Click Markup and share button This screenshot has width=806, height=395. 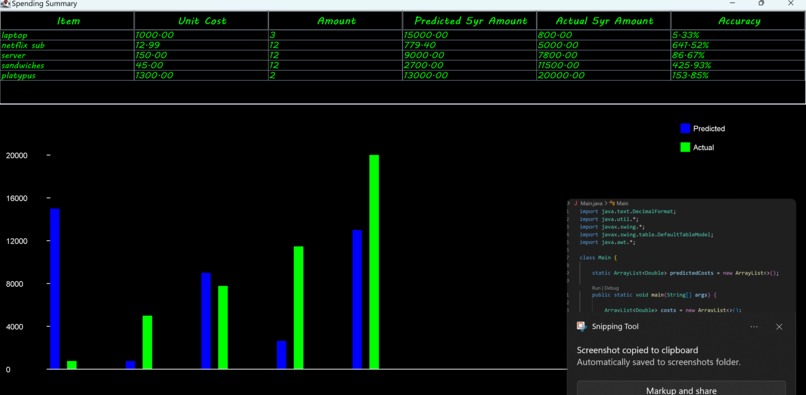coord(681,390)
